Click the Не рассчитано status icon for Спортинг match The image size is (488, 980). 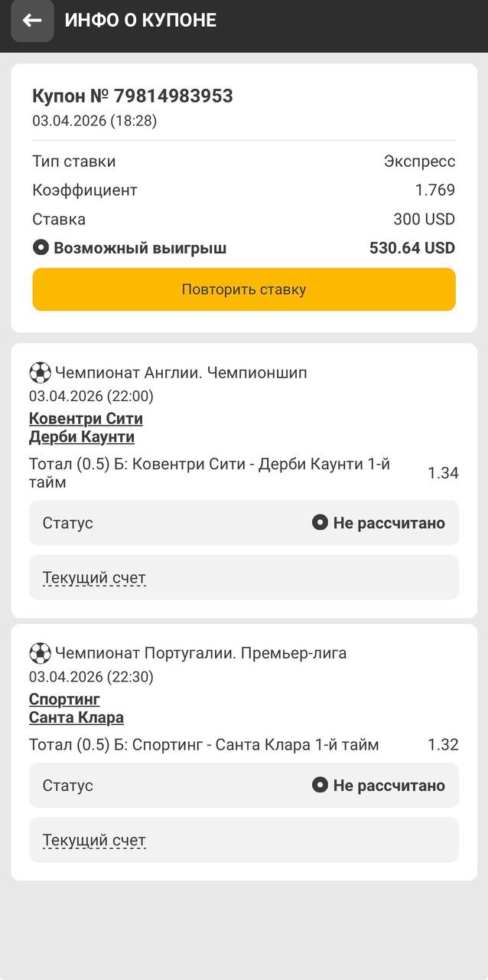pyautogui.click(x=320, y=786)
